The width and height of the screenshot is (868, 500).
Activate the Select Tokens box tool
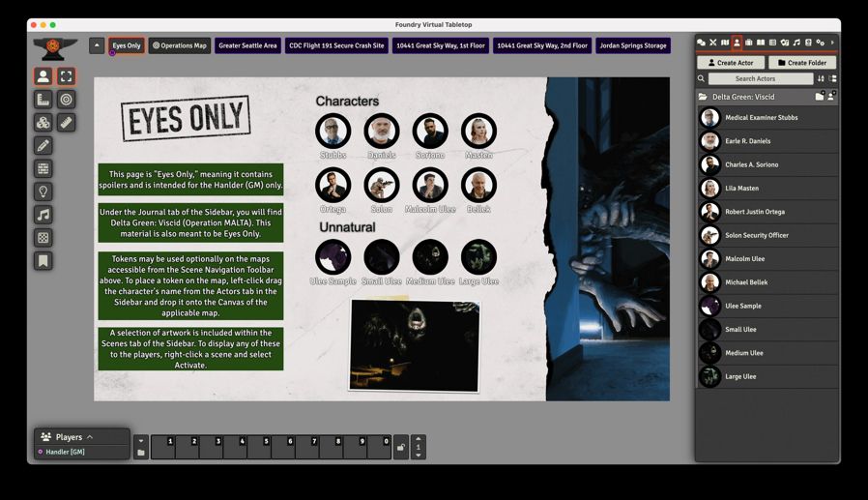click(66, 76)
